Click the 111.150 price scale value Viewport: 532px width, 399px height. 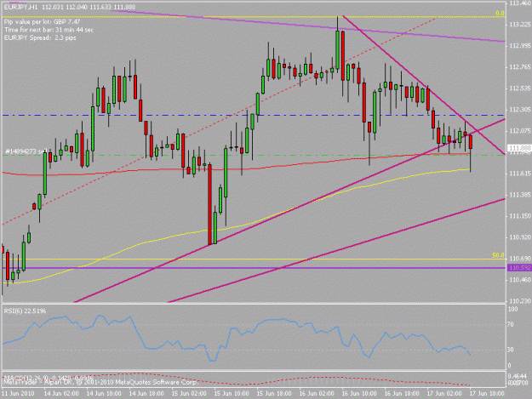pos(519,216)
